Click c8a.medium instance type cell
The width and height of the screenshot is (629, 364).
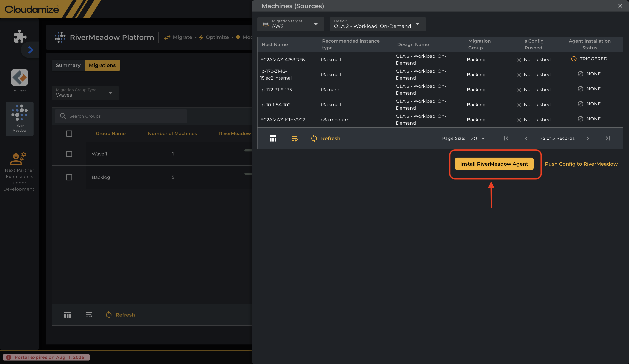tap(335, 120)
